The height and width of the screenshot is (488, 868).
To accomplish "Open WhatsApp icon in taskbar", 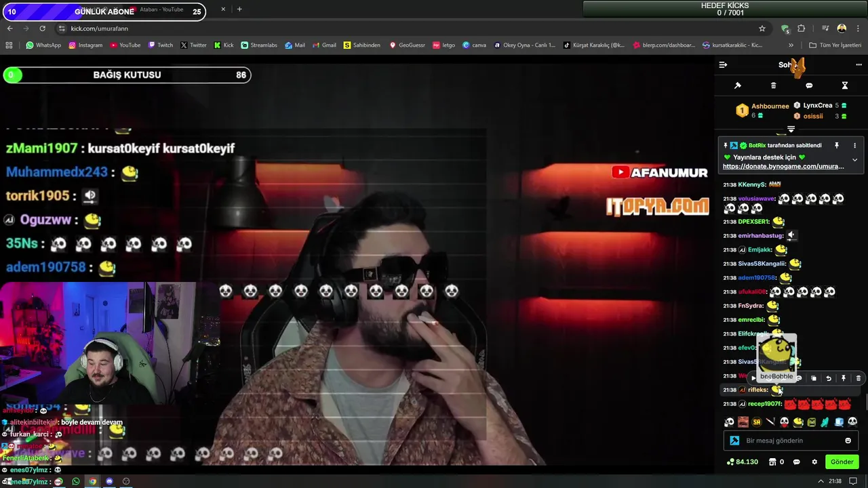I will point(76,481).
